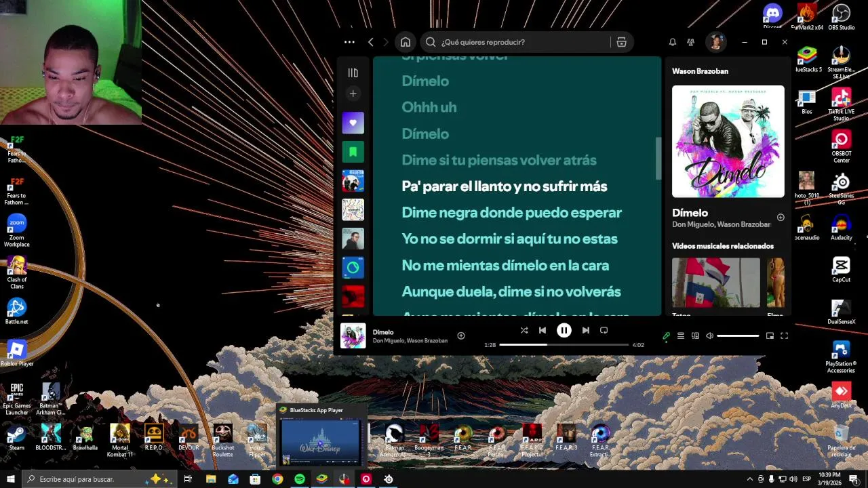The height and width of the screenshot is (488, 868).
Task: Jump to lyric 'Ohhh uh'
Action: click(x=429, y=107)
